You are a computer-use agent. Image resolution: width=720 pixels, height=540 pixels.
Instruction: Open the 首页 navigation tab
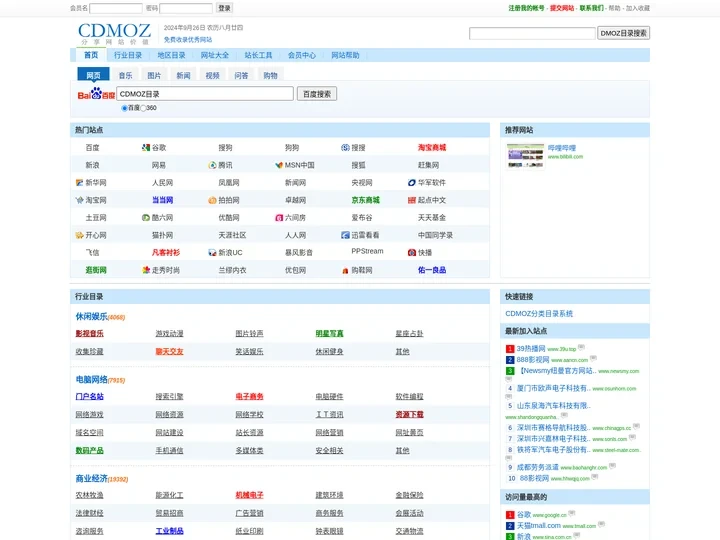tap(91, 55)
